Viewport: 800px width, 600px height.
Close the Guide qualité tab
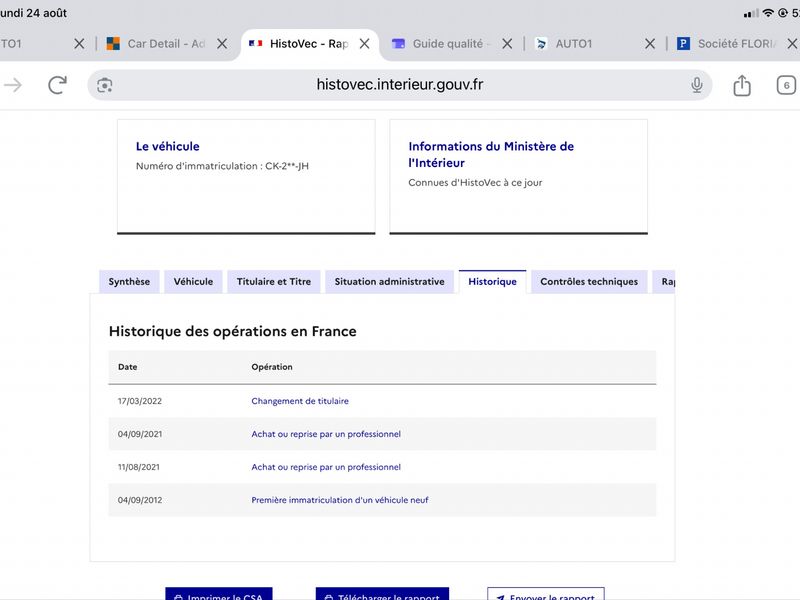507,44
